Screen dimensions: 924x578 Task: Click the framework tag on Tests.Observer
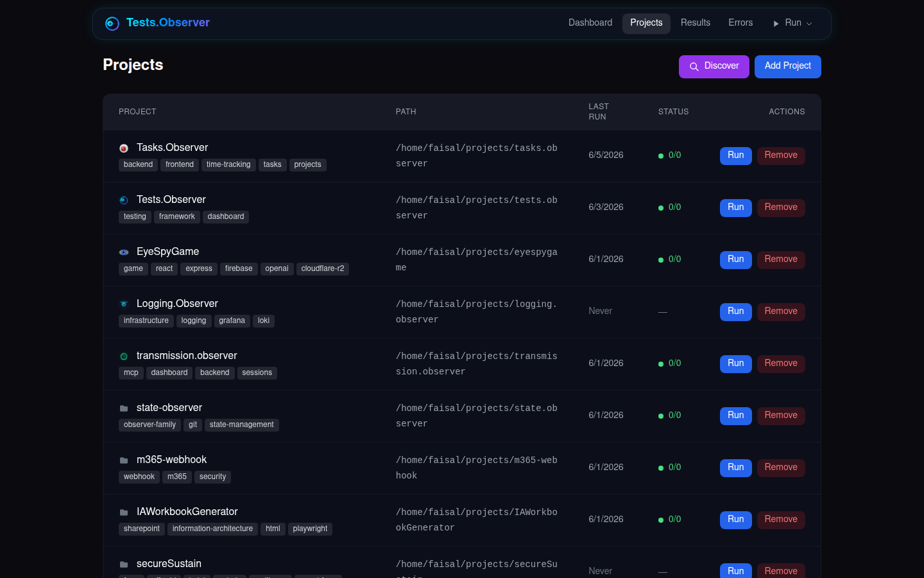tap(177, 217)
